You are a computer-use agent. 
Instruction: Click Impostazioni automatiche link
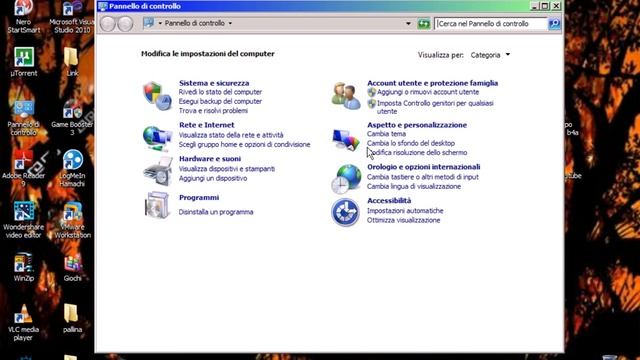[405, 211]
